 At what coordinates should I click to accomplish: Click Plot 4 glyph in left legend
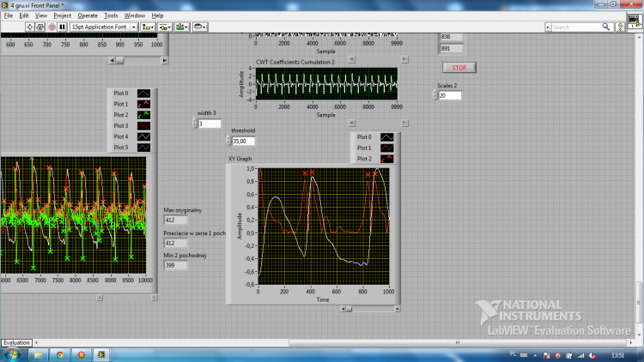[143, 136]
